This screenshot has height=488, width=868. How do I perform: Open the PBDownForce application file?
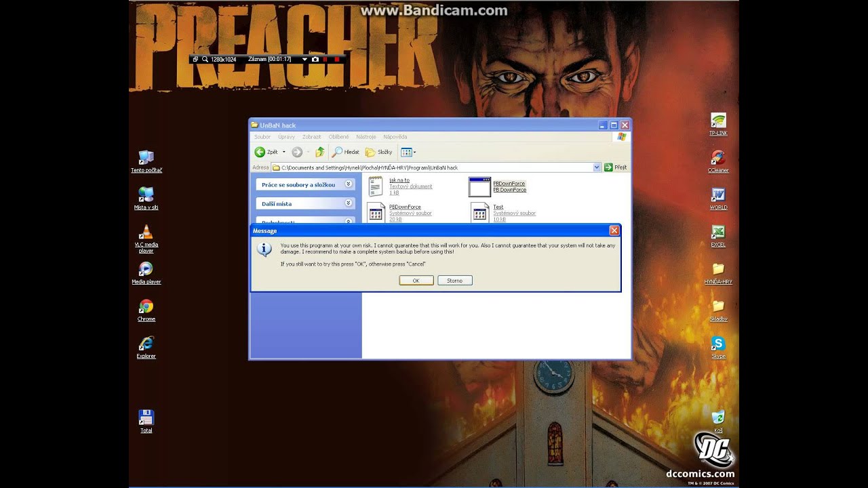click(480, 186)
